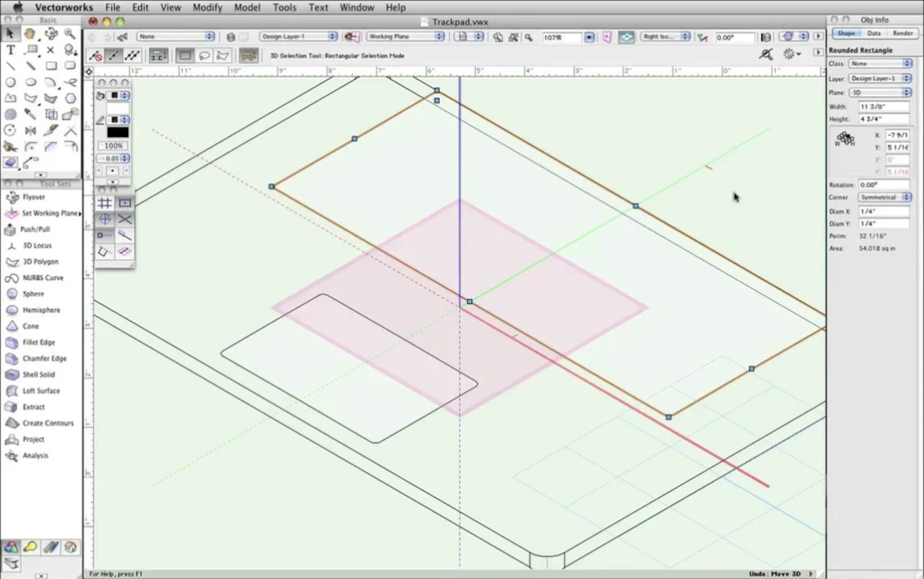924x579 pixels.
Task: Edit the Width field in Obj Info
Action: pos(884,107)
